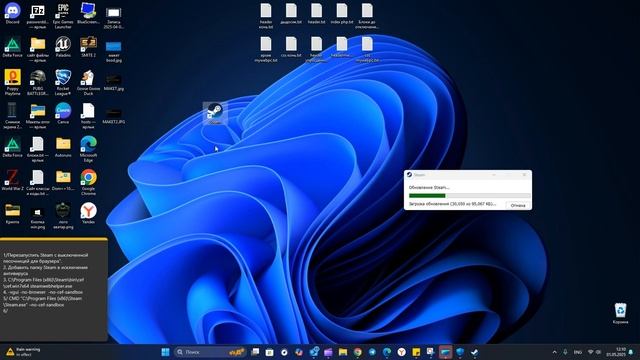This screenshot has height=360, width=640.
Task: Select the password archive 7z shortcut
Action: pyautogui.click(x=38, y=16)
